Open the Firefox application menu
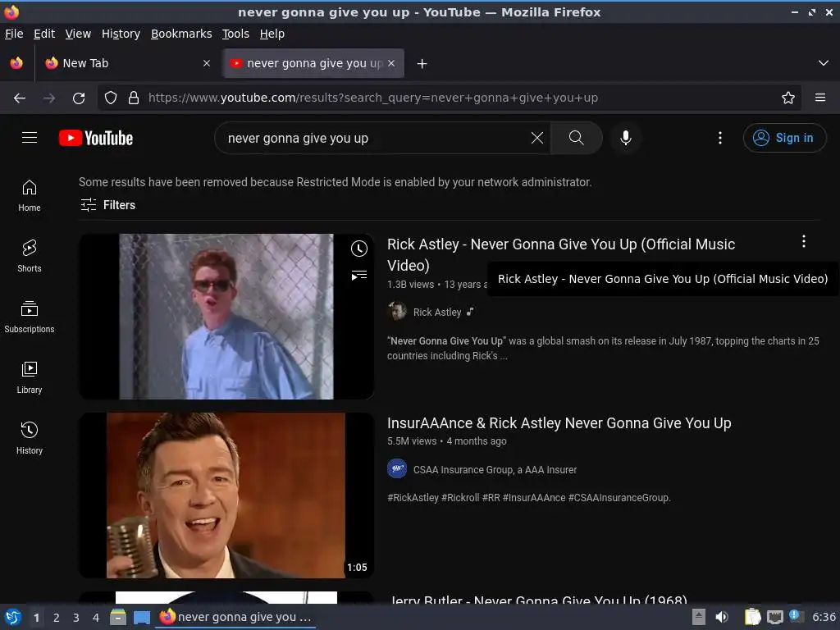Image resolution: width=840 pixels, height=630 pixels. tap(820, 98)
